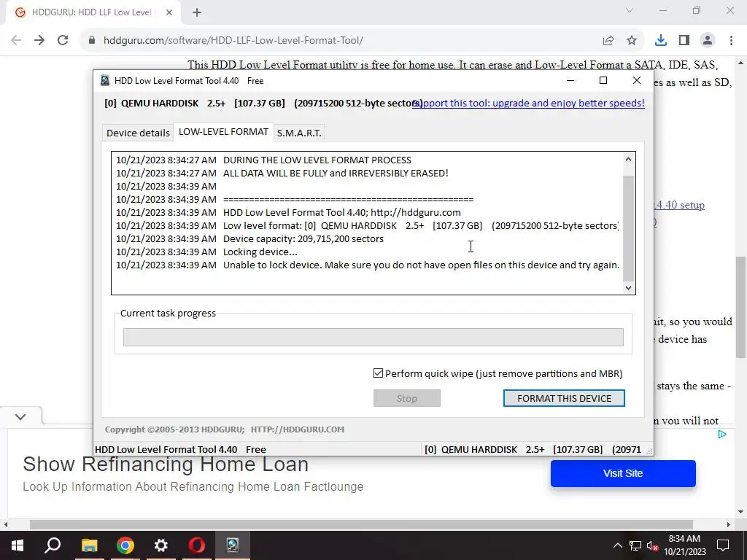The height and width of the screenshot is (560, 747).
Task: Open File Explorer from taskbar
Action: pyautogui.click(x=89, y=545)
